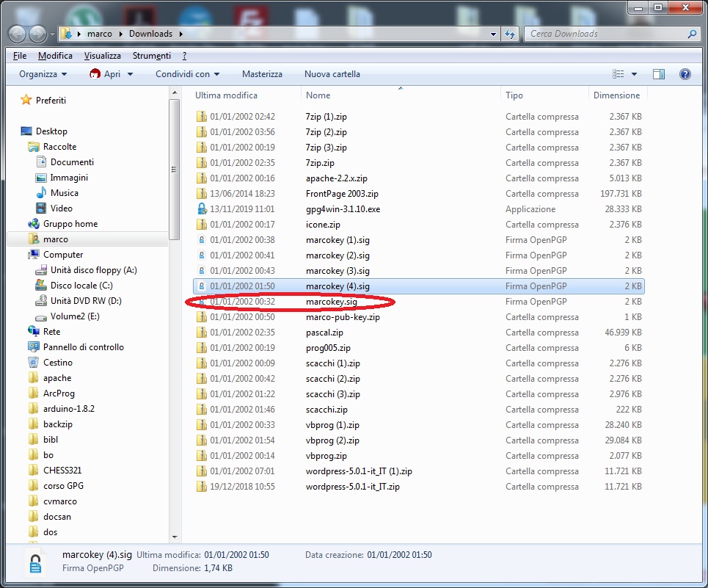Click the Masterizza button
Screen dimensions: 708x588
point(262,74)
